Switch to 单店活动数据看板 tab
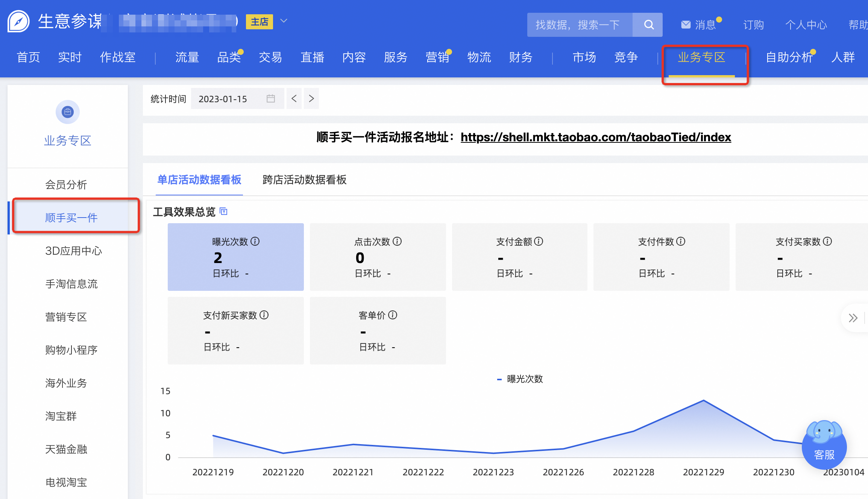868x499 pixels. (199, 180)
